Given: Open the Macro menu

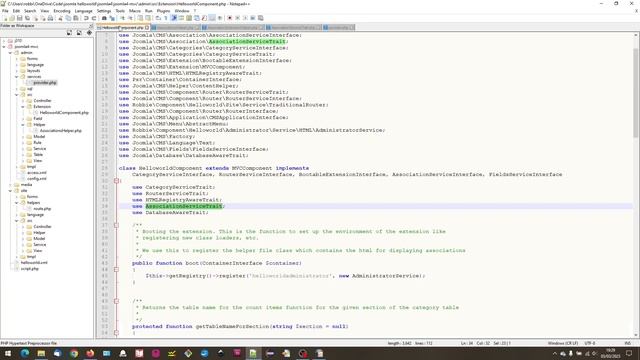Looking at the screenshot, I should [135, 11].
